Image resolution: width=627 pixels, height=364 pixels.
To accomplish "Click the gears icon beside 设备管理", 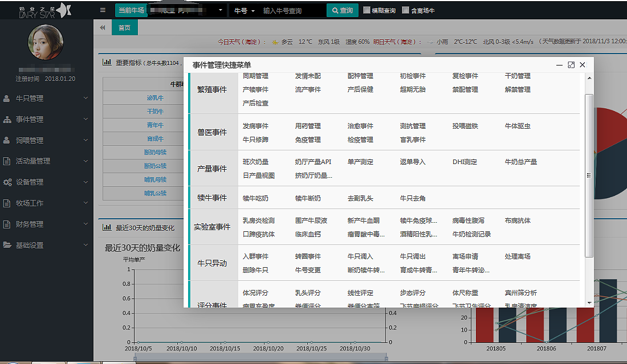I will point(7,182).
